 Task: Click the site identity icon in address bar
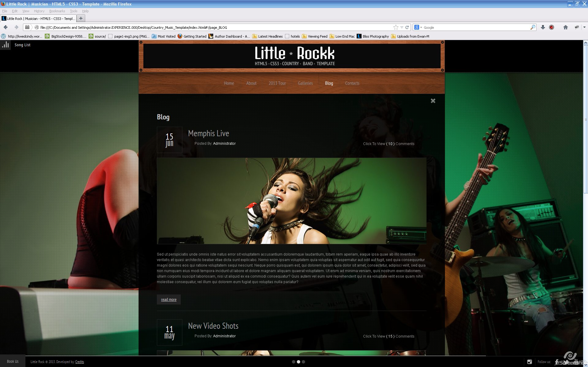click(x=37, y=27)
